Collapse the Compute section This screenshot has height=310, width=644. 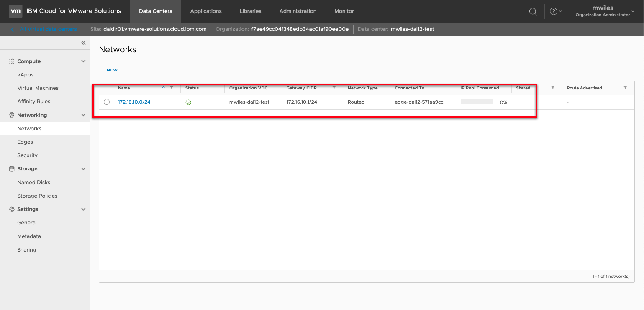83,61
